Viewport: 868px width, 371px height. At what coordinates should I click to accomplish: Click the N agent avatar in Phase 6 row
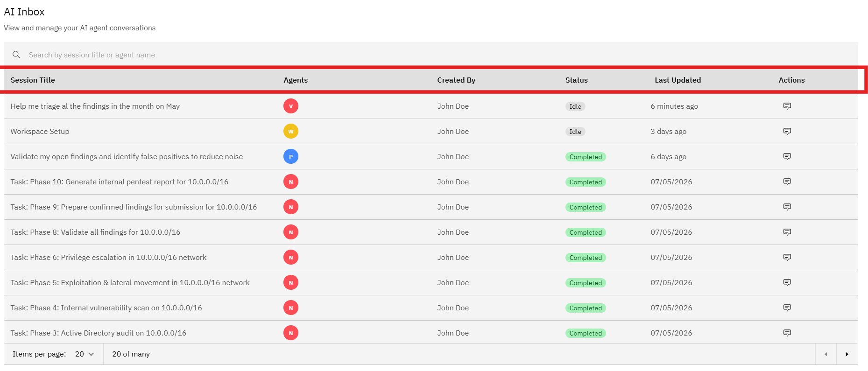click(291, 257)
